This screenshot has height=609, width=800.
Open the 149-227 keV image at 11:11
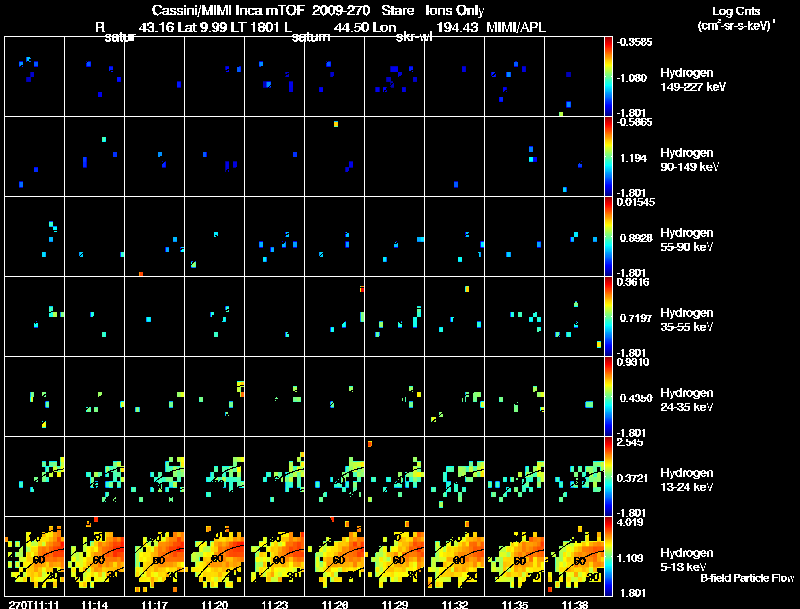[34, 77]
